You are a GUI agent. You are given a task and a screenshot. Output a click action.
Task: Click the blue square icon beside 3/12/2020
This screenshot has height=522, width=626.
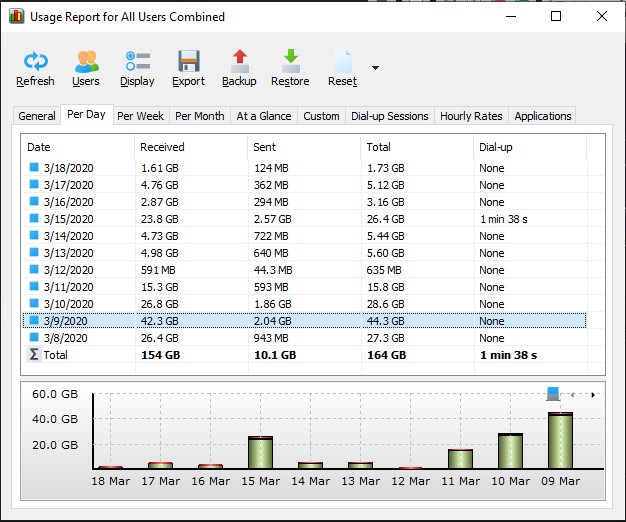34,269
